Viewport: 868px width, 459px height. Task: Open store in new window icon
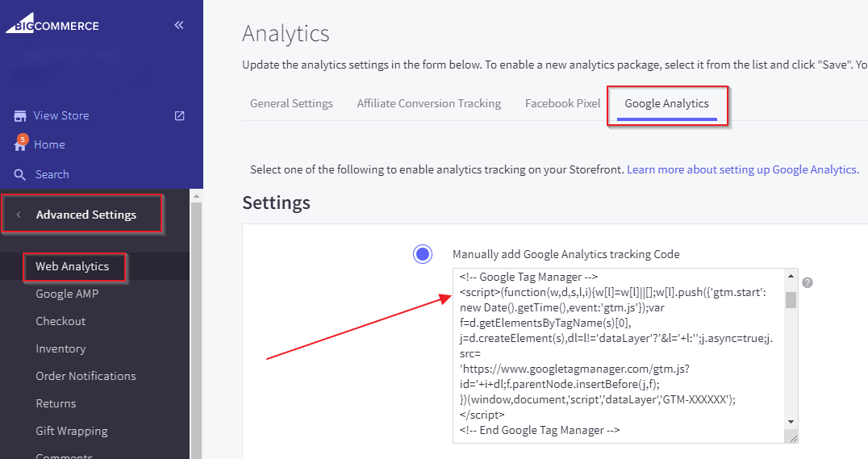point(179,115)
